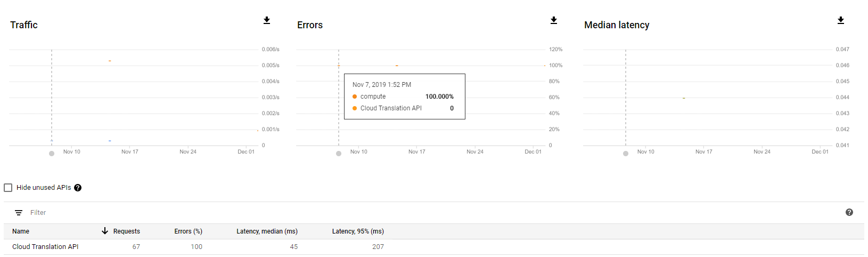
Task: Download the Median latency chart data
Action: tap(841, 20)
